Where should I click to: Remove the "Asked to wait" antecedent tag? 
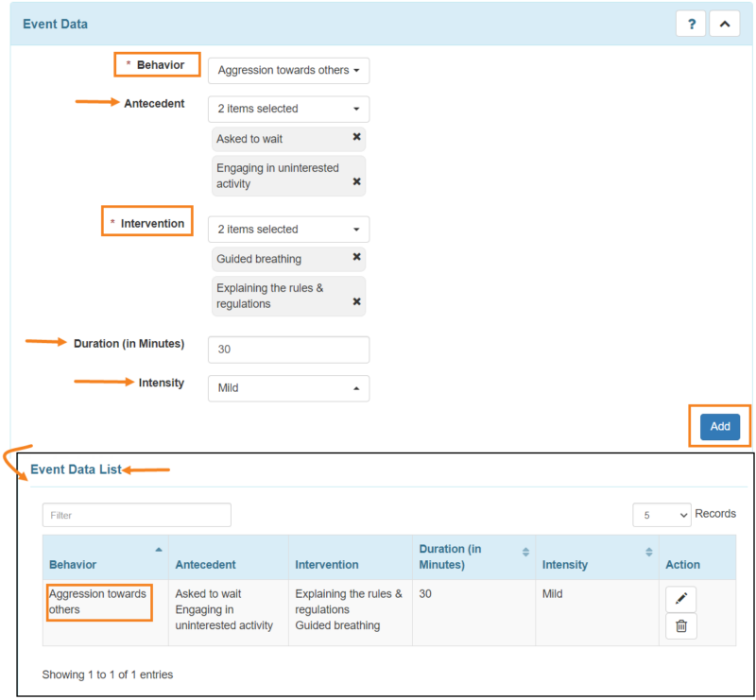[x=356, y=138]
